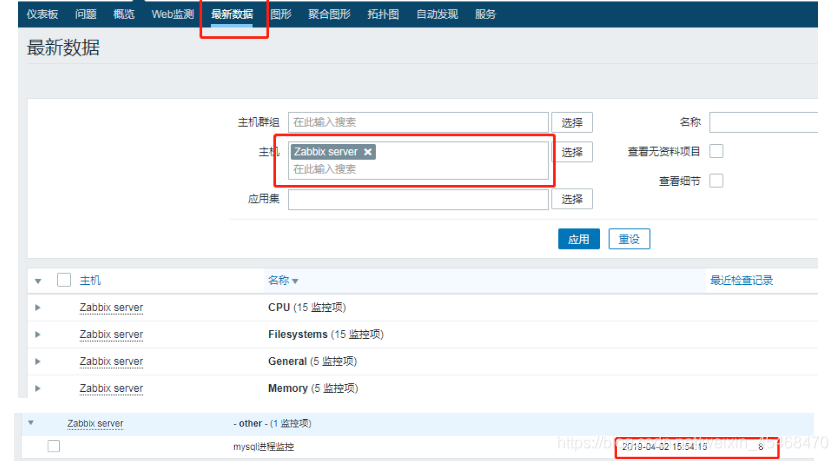
Task: Click the Memory (5 监控项) label
Action: (x=313, y=388)
